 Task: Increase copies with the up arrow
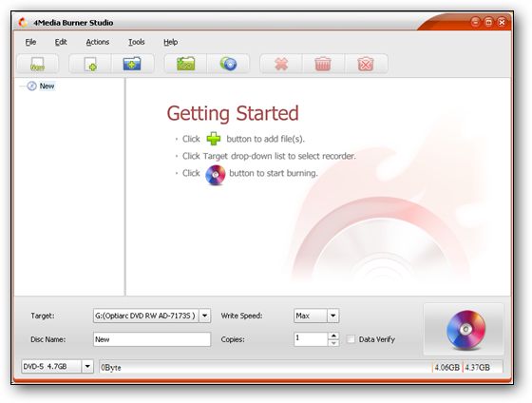[333, 336]
